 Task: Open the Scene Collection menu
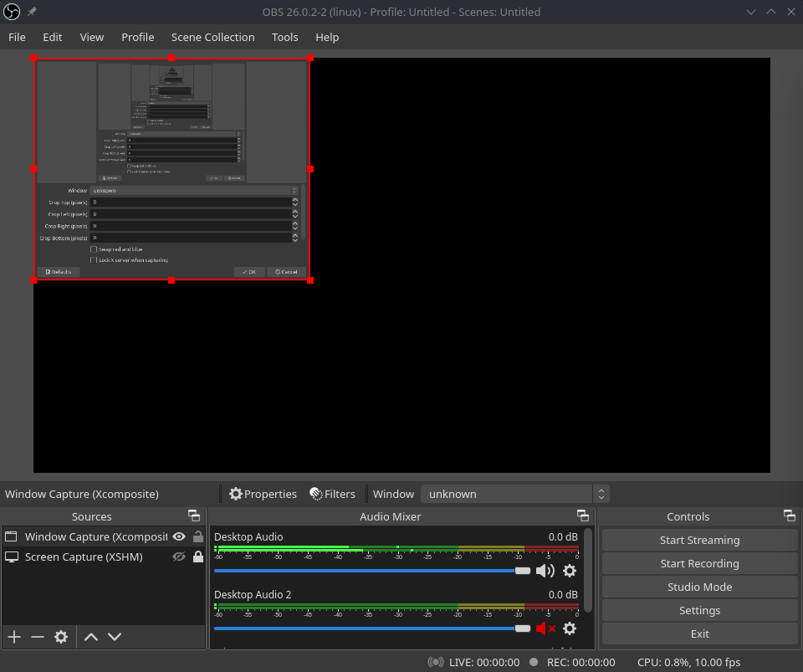(x=212, y=37)
